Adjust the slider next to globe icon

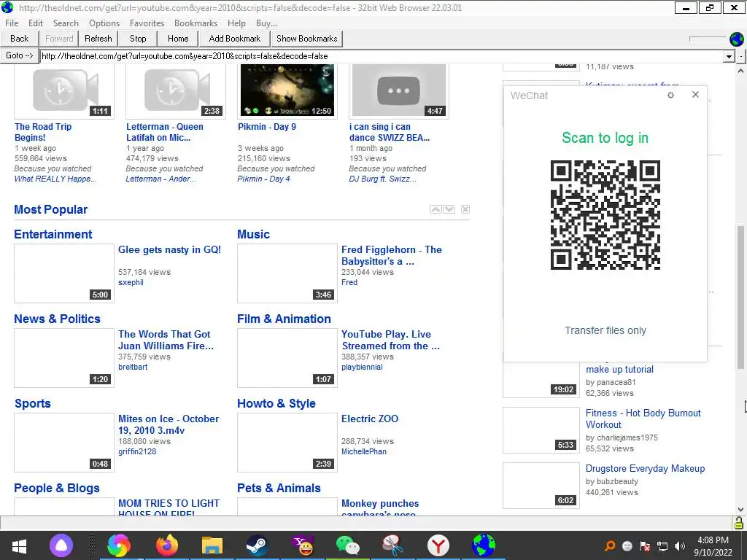pyautogui.click(x=708, y=39)
